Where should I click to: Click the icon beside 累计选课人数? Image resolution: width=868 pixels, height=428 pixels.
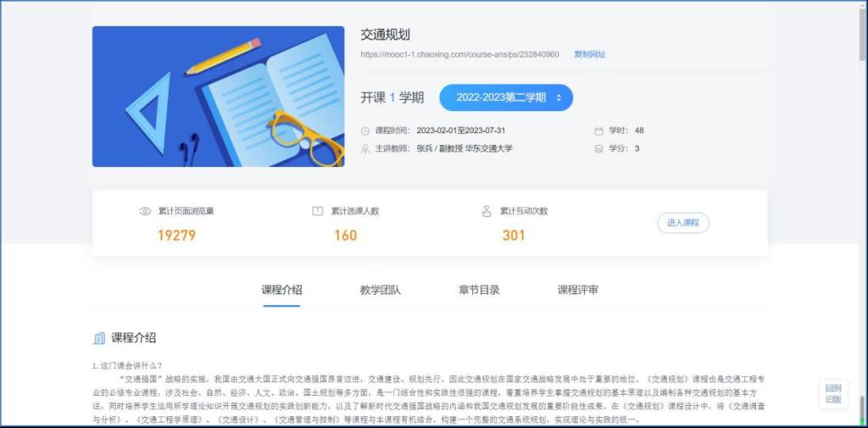click(318, 211)
